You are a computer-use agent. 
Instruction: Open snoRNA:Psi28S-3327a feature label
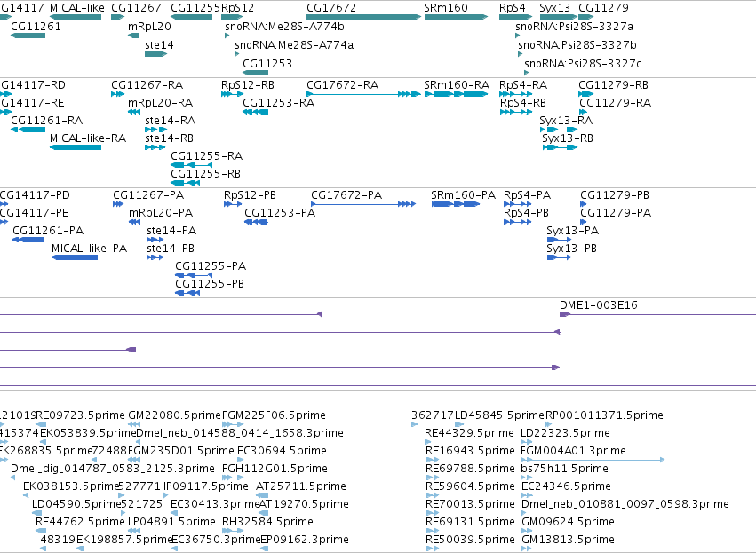coord(574,27)
